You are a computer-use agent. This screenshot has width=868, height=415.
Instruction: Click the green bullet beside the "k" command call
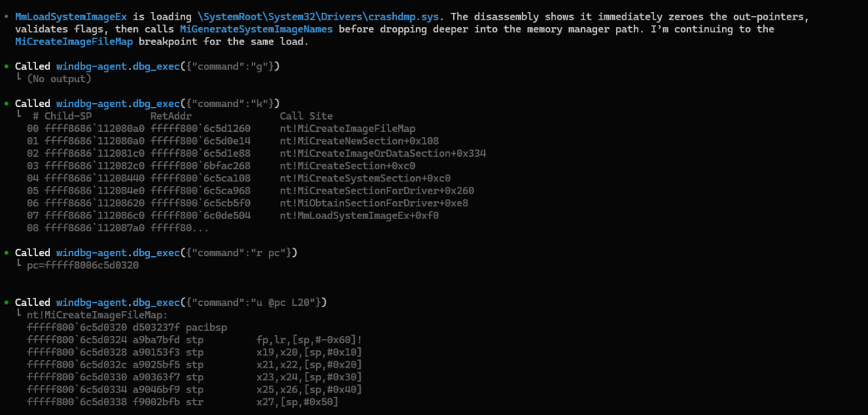tap(7, 103)
